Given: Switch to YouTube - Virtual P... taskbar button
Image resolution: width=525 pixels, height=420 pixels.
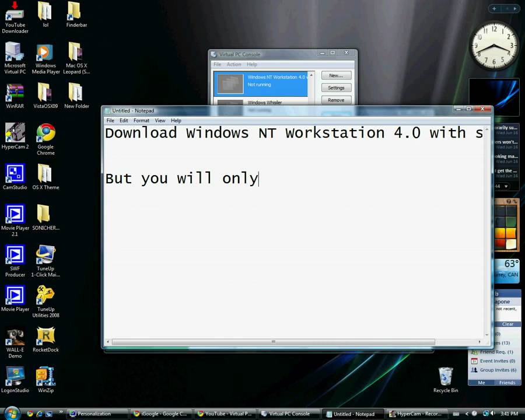Looking at the screenshot, I should [225, 414].
